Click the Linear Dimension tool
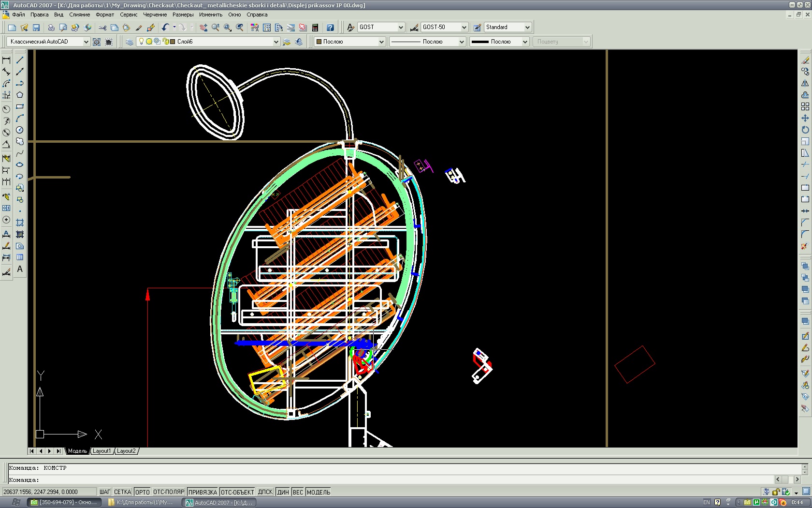The width and height of the screenshot is (812, 508). pyautogui.click(x=6, y=60)
